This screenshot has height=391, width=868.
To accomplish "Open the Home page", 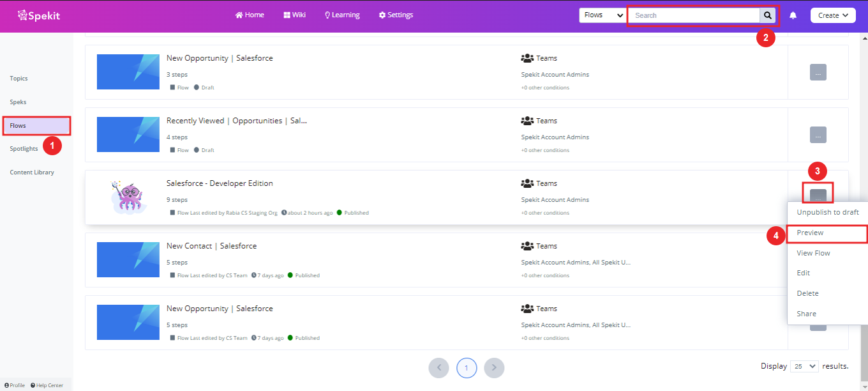I will pyautogui.click(x=250, y=15).
